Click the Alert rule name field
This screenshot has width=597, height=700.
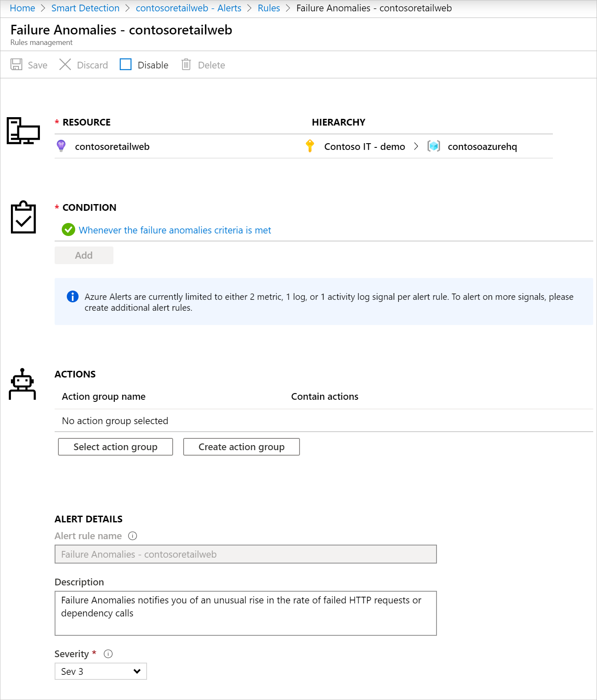click(x=246, y=554)
